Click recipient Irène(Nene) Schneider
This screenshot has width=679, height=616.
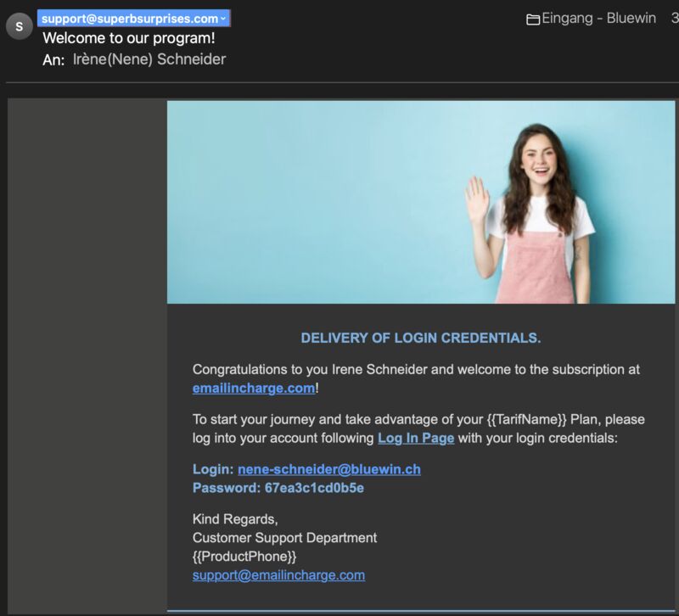click(149, 59)
